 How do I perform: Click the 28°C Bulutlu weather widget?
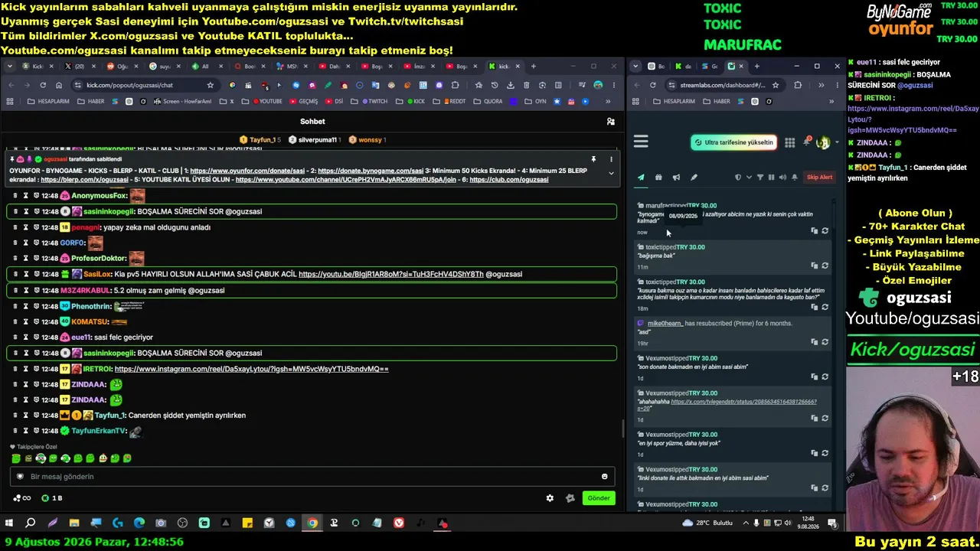708,523
